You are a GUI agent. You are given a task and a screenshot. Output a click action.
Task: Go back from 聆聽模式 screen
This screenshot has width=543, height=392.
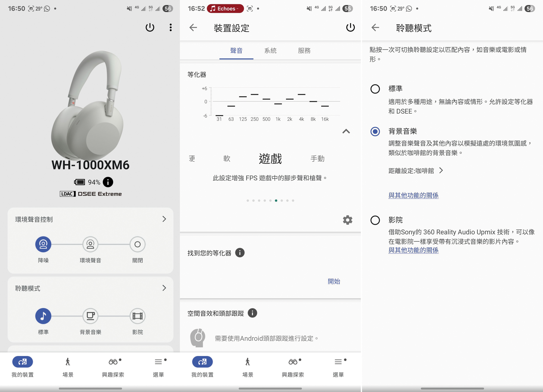pos(375,28)
